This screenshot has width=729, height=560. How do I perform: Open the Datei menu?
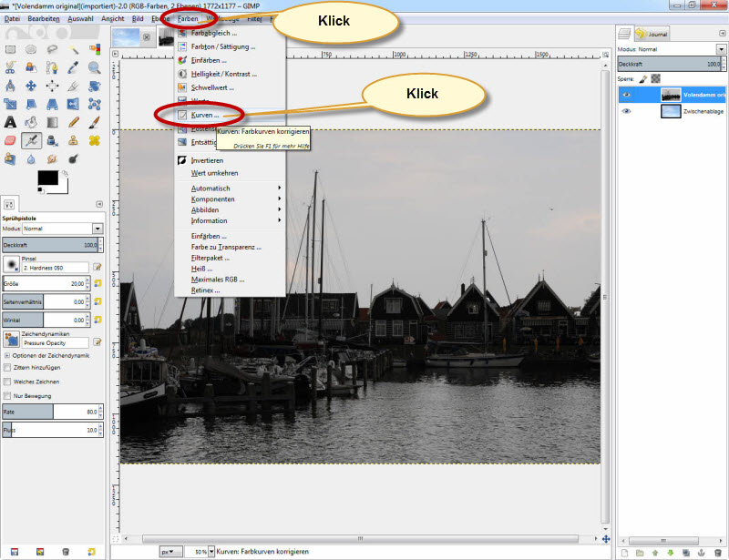pyautogui.click(x=12, y=18)
